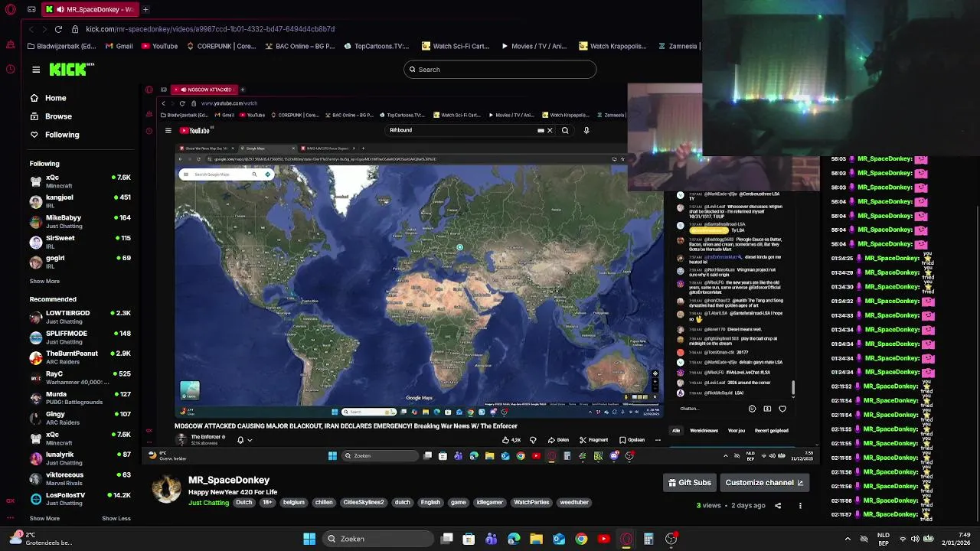Open the Just Chatting category link
Image resolution: width=980 pixels, height=551 pixels.
click(209, 503)
